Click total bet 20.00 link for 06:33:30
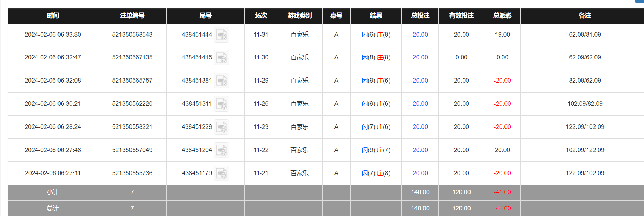Viewport: 644px width, 216px height. 420,35
